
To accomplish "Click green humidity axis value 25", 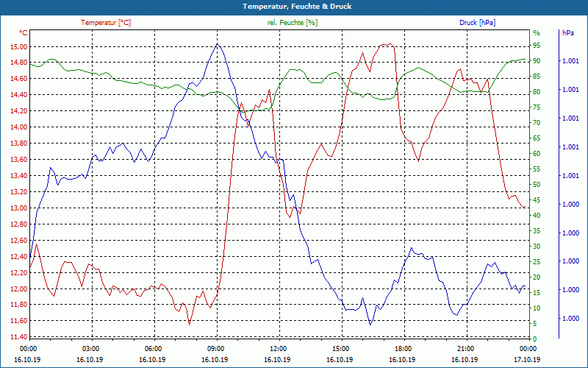I will pos(537,262).
